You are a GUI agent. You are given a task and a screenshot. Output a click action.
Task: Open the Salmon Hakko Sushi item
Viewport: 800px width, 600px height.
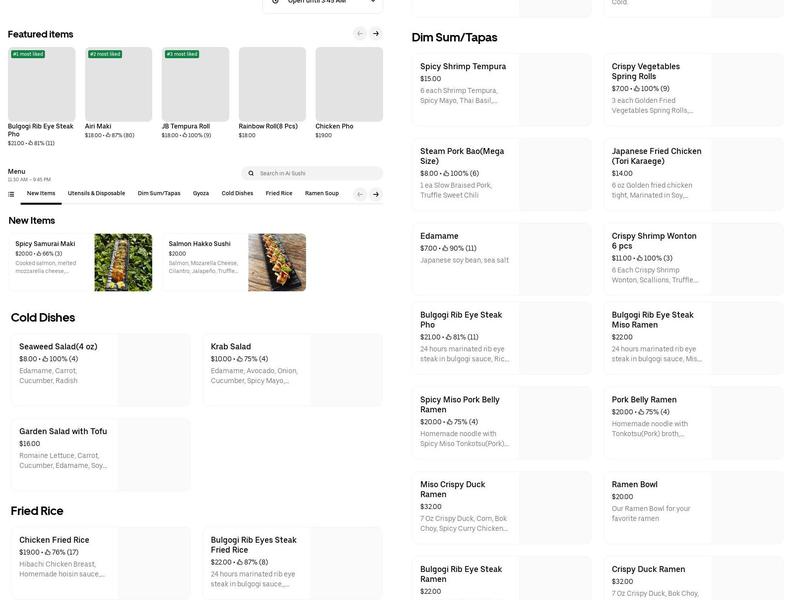[x=232, y=262]
